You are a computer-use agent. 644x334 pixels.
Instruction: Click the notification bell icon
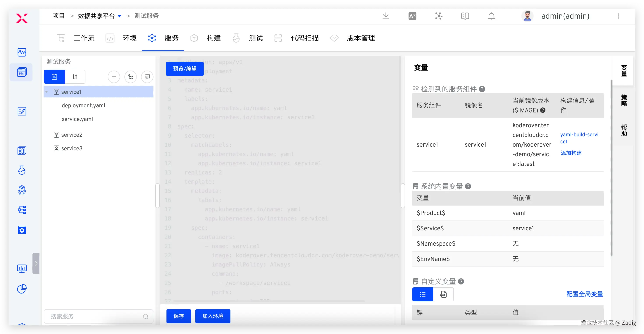coord(491,16)
